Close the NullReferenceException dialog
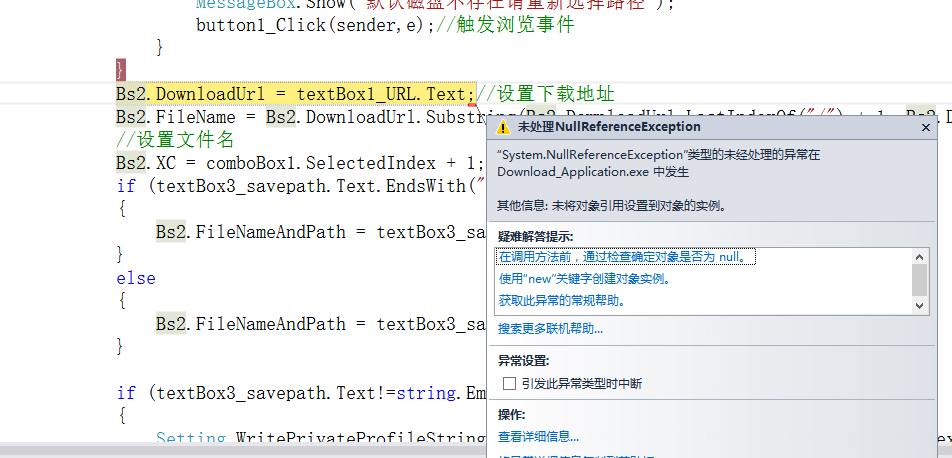Image resolution: width=952 pixels, height=458 pixels. (926, 128)
